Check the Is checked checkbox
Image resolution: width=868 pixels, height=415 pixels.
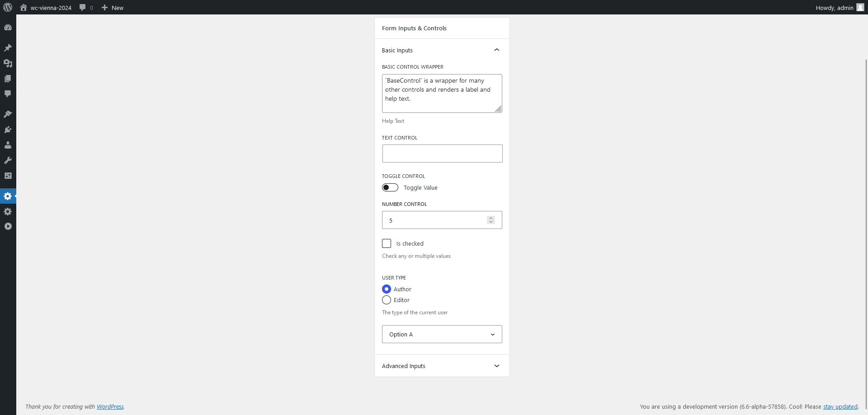coord(387,243)
